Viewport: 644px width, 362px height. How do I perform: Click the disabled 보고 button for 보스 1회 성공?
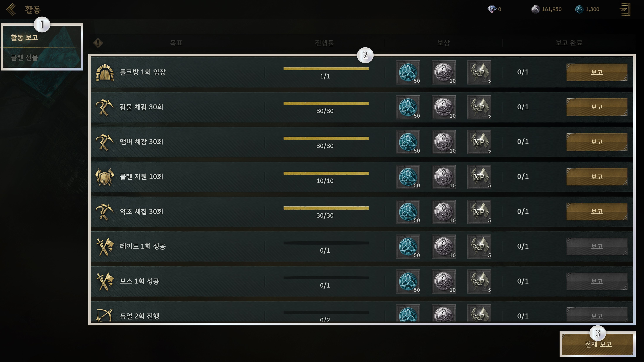597,281
